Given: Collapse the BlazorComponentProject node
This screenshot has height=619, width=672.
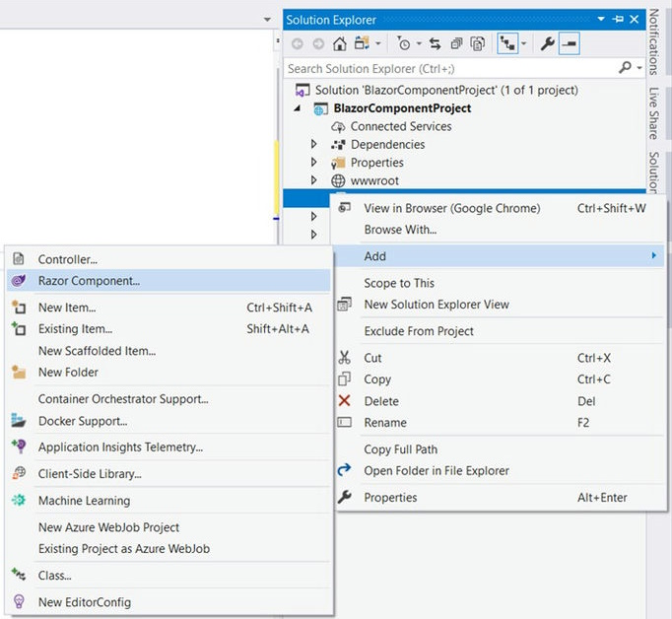Looking at the screenshot, I should [x=297, y=108].
